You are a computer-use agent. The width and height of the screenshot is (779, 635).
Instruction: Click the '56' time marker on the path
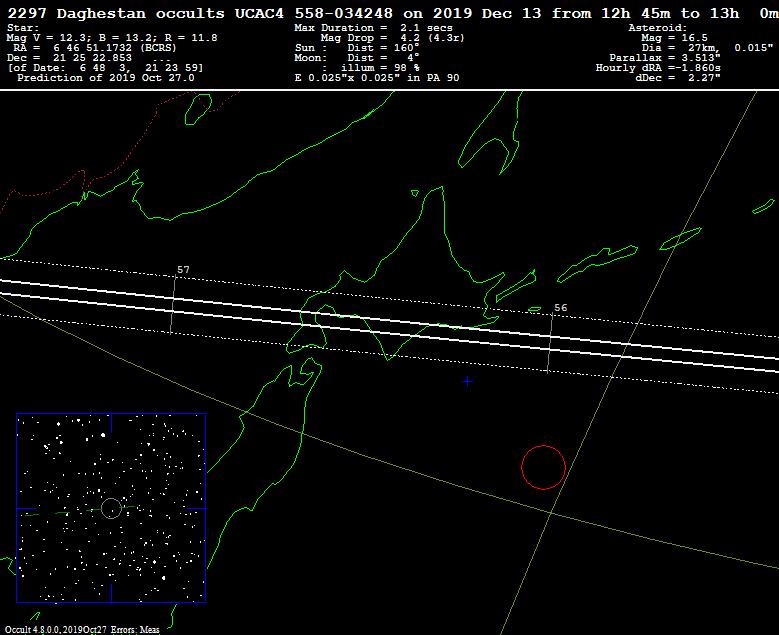point(560,308)
